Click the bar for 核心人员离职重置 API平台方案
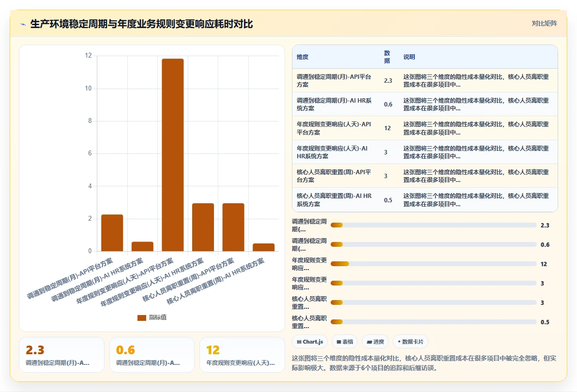The height and width of the screenshot is (392, 577). coord(233,227)
